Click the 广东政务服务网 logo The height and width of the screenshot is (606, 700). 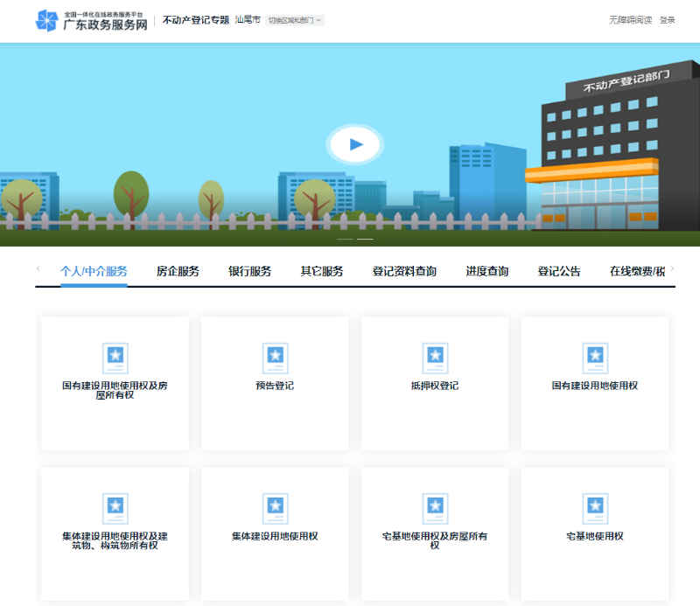tap(91, 21)
